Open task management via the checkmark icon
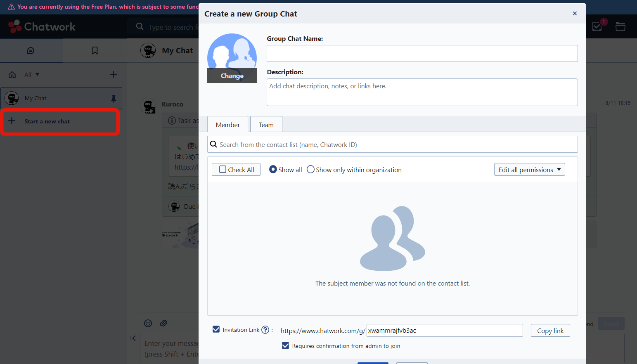This screenshot has height=364, width=637. tap(597, 26)
